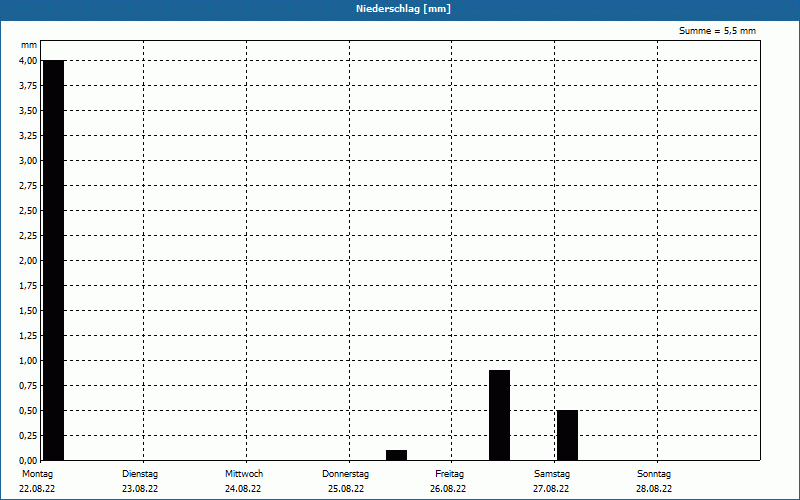The width and height of the screenshot is (800, 500).
Task: Click the date 25.08.22
Action: (346, 489)
